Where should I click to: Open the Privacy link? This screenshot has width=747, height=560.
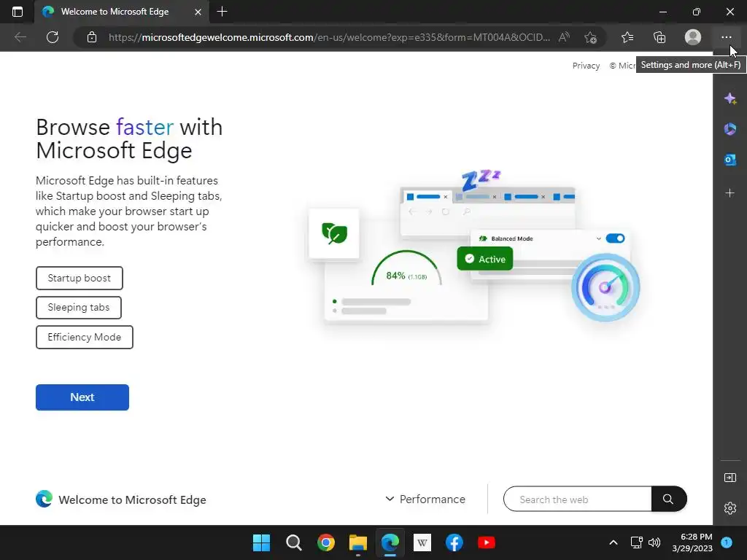(586, 66)
